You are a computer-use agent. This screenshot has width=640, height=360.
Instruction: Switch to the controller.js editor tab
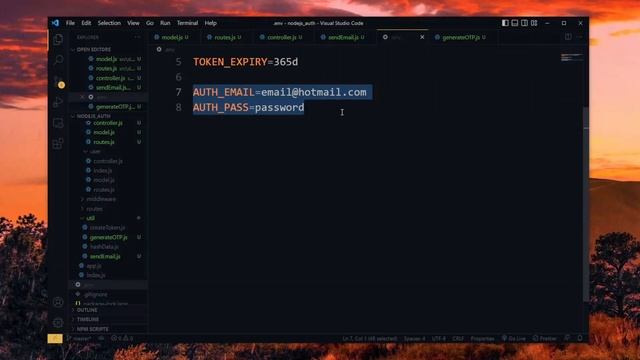click(284, 37)
